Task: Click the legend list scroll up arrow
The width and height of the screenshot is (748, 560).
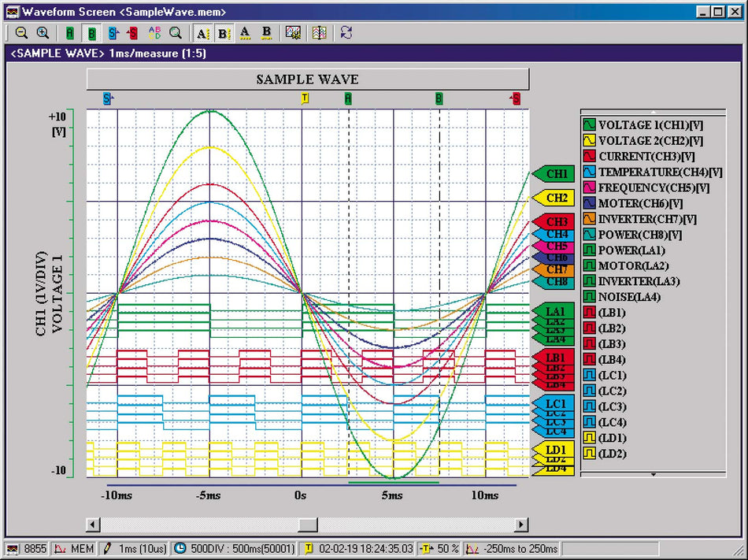Action: tap(653, 112)
